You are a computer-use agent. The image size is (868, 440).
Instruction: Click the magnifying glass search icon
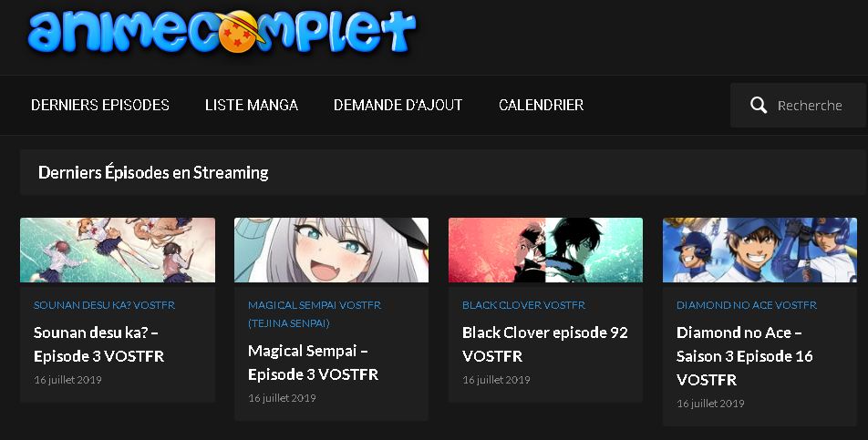coord(759,105)
